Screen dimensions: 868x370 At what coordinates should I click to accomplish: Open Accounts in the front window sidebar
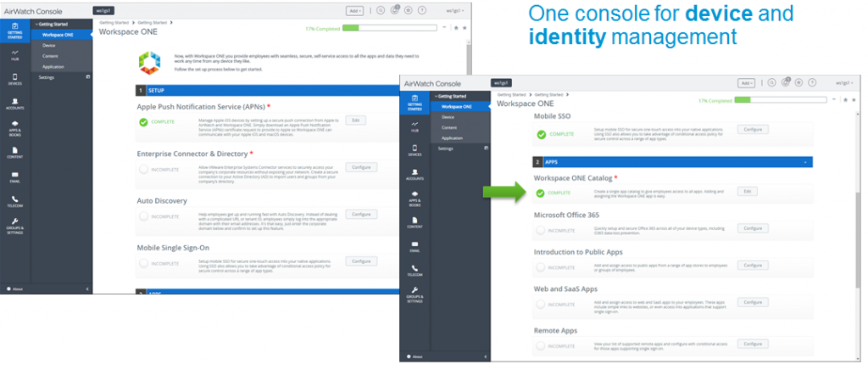click(x=415, y=175)
